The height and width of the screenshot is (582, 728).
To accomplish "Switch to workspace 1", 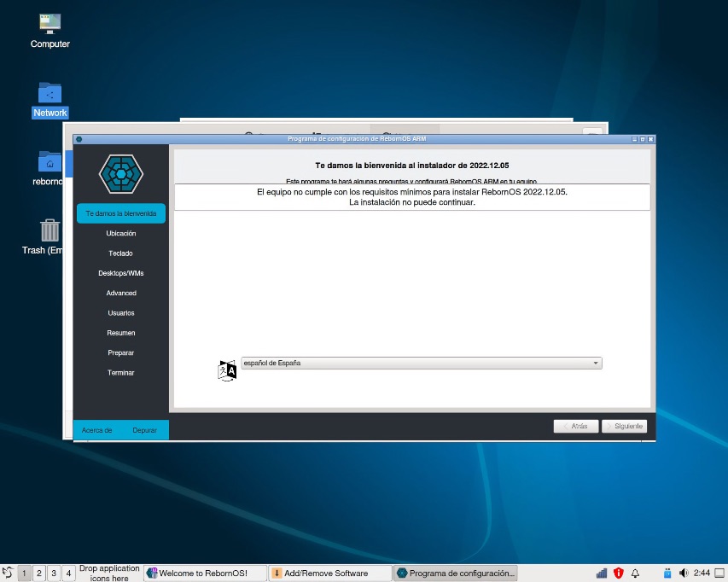I will [24, 573].
